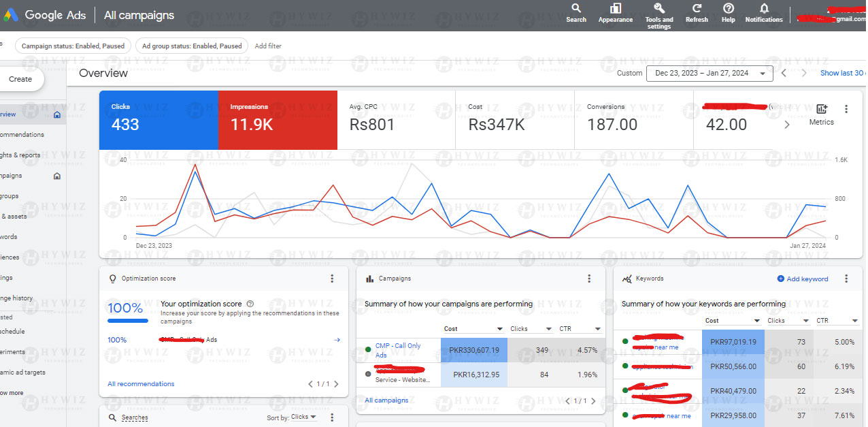Open Campaigns card Clicks column dropdown
This screenshot has width=868, height=427.
(548, 329)
